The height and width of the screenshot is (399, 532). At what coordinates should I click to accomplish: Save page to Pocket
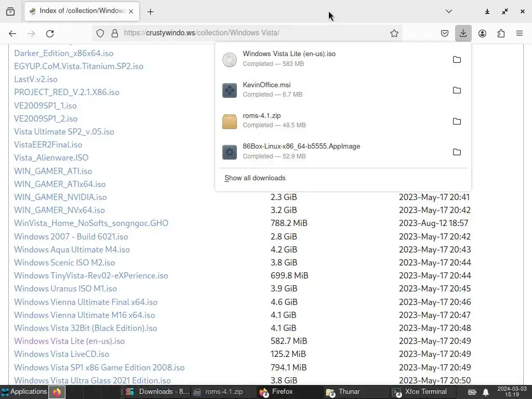(445, 33)
